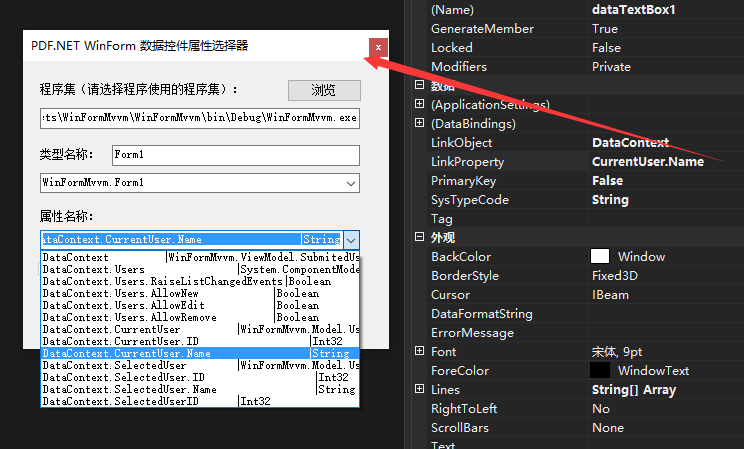Expand the Font property node

tap(419, 351)
